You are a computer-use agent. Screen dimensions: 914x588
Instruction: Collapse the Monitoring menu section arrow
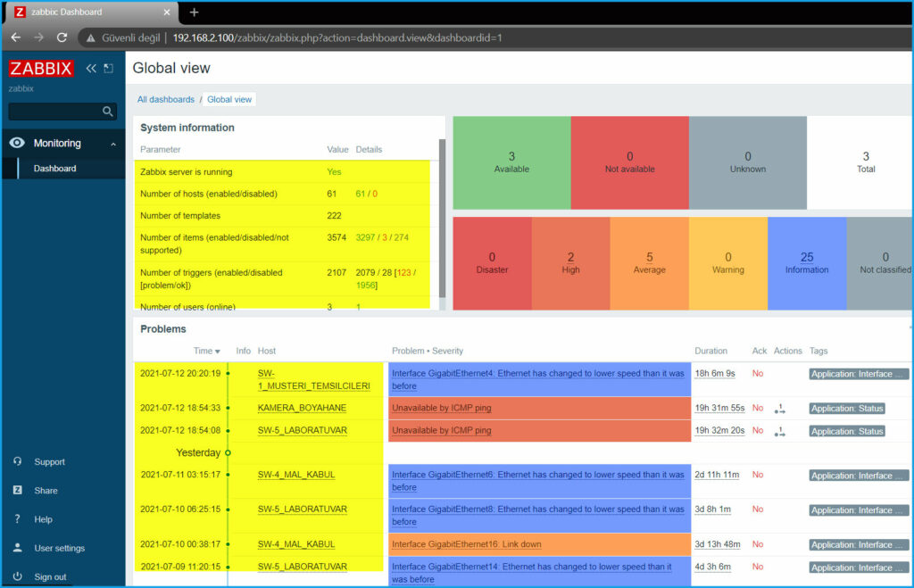pyautogui.click(x=113, y=144)
